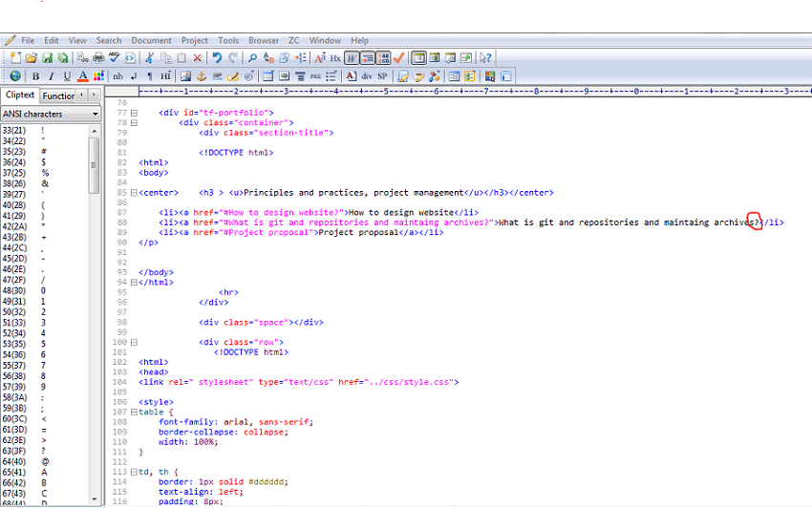Toggle the Directory window button
Image resolution: width=812 pixels, height=508 pixels.
tap(435, 58)
